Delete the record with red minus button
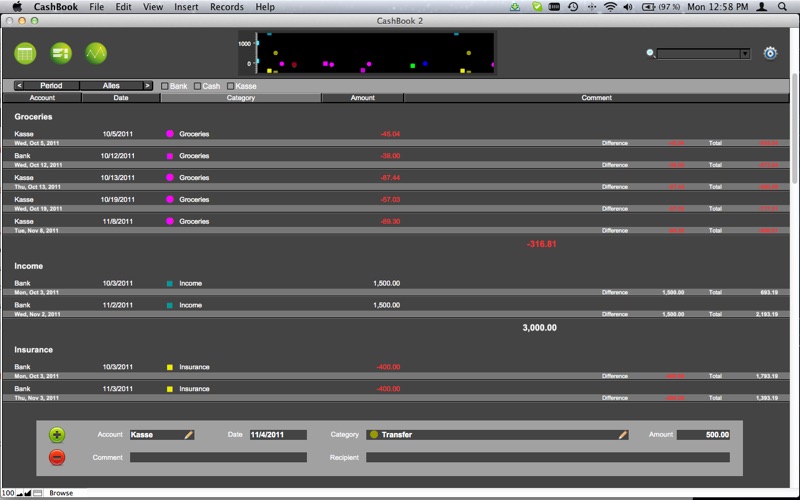The width and height of the screenshot is (800, 500). (x=57, y=457)
